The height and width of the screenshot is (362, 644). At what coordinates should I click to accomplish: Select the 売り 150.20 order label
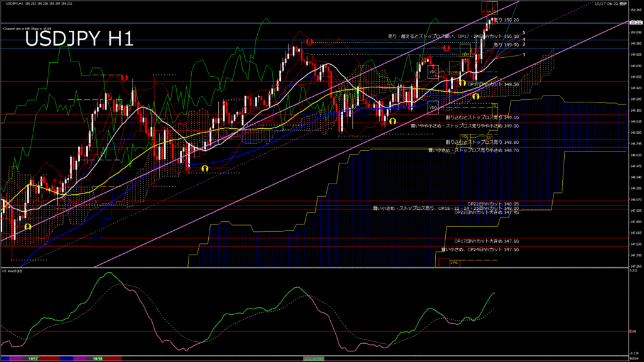click(506, 19)
